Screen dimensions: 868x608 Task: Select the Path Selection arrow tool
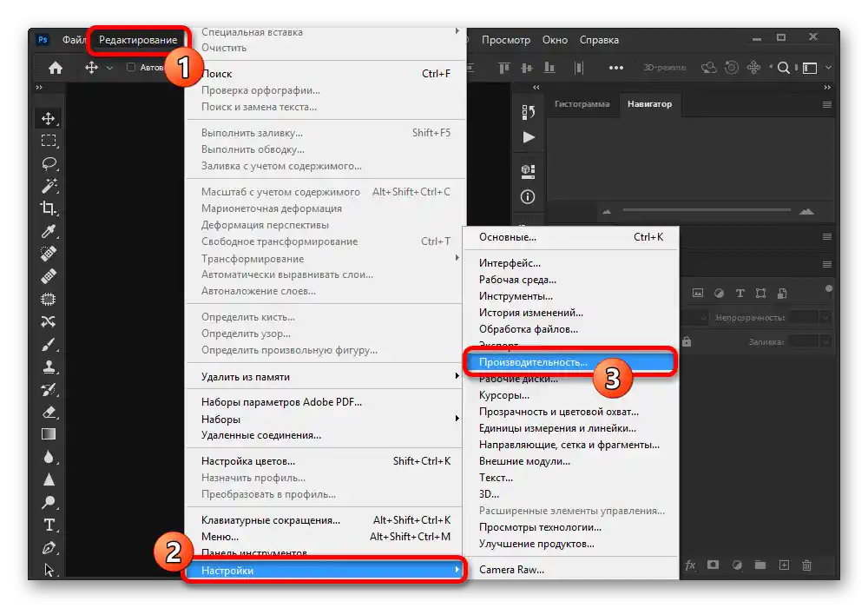[49, 569]
